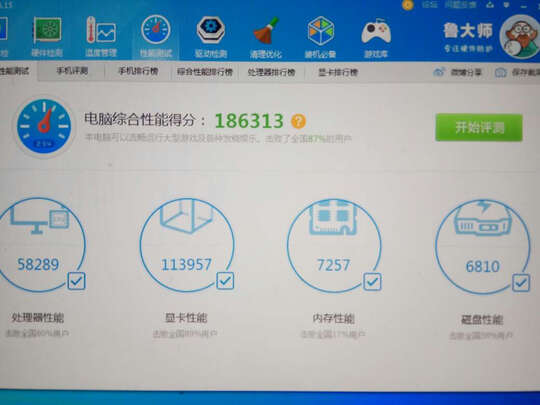Click percentile text under 内存性能

tap(333, 334)
